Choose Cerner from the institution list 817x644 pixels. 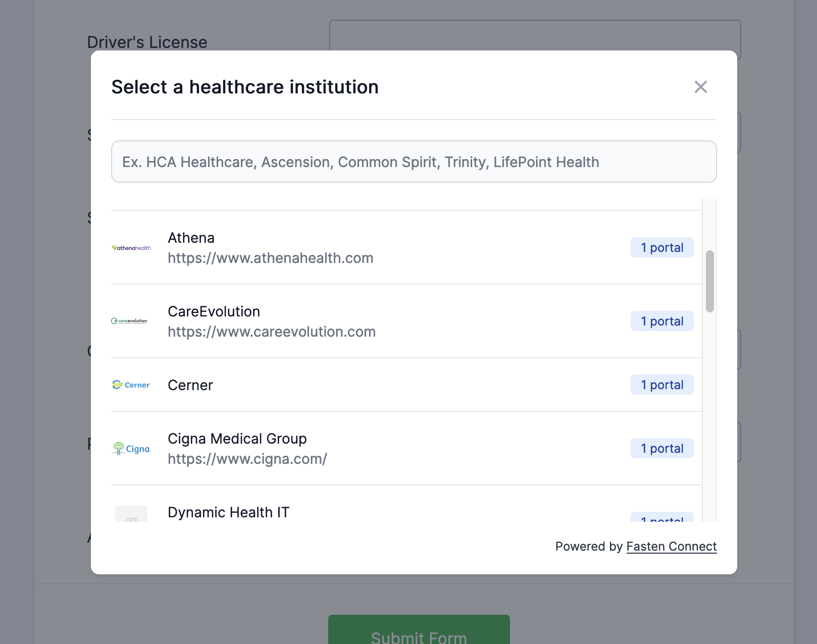(x=406, y=385)
